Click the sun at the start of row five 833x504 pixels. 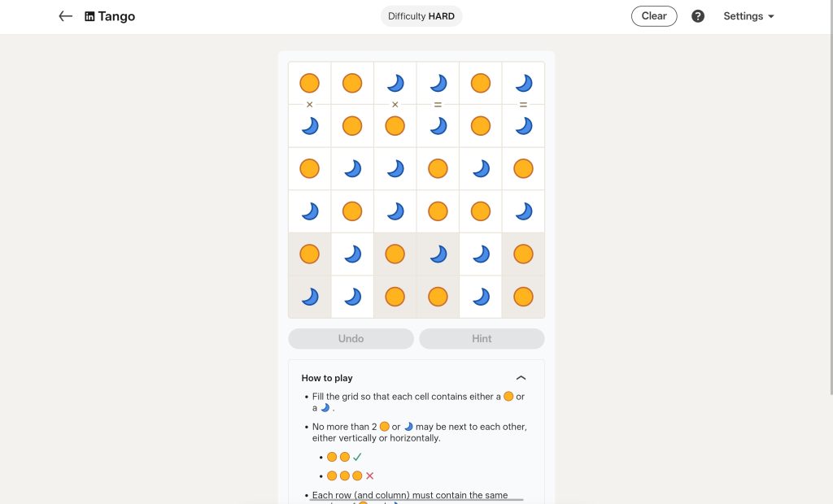[309, 253]
